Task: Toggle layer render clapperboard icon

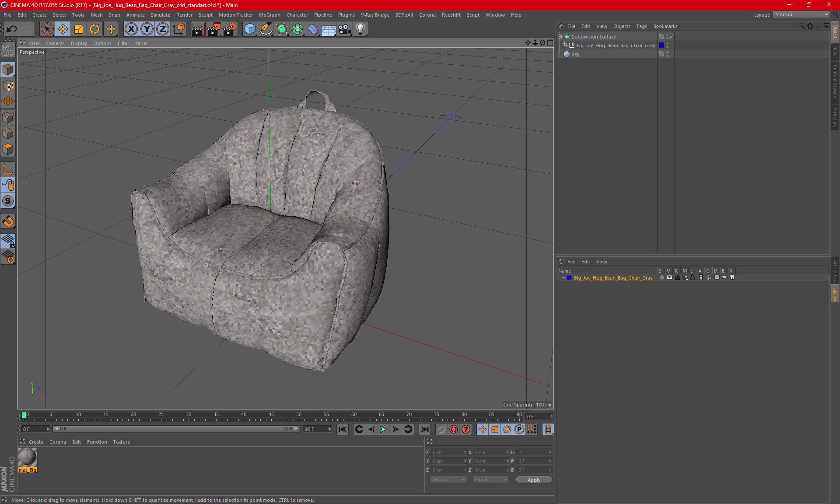Action: 677,277
